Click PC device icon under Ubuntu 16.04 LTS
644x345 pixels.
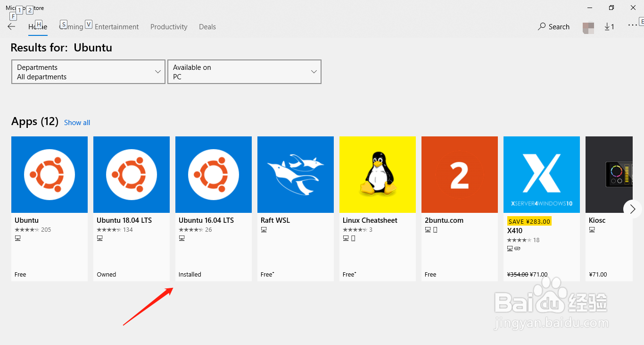[x=182, y=238]
